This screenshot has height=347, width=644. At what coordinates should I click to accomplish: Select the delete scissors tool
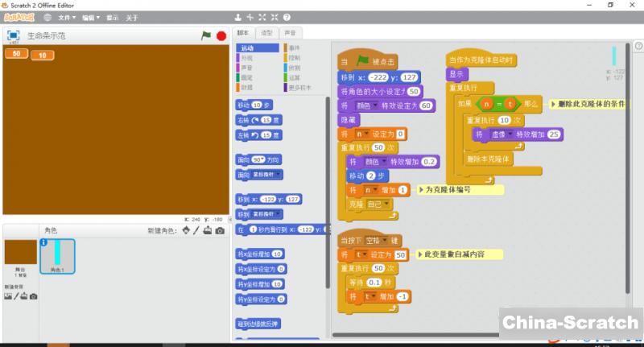(250, 17)
